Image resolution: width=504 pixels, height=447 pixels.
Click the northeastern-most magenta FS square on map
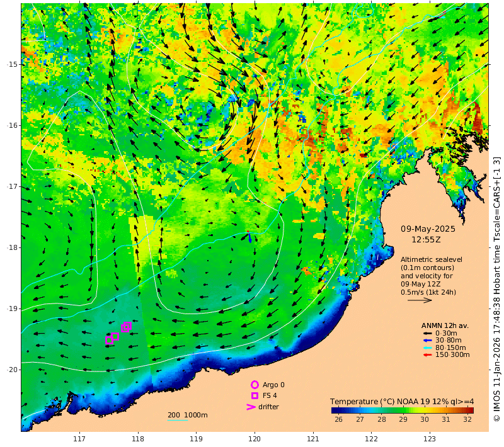point(128,325)
